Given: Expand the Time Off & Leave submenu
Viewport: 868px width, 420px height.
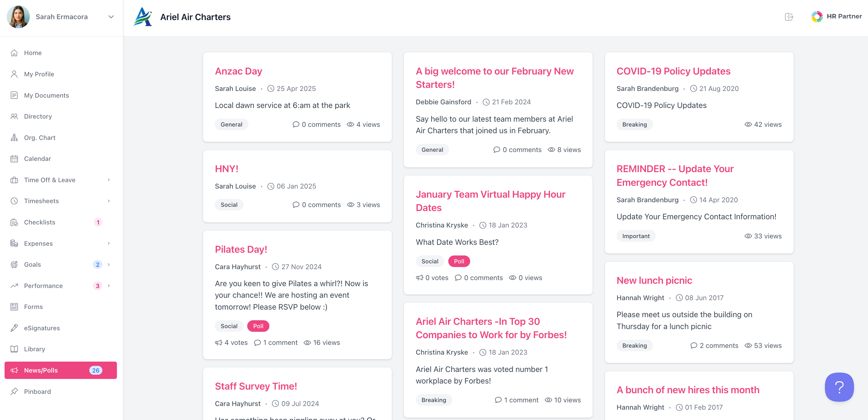Looking at the screenshot, I should (108, 180).
